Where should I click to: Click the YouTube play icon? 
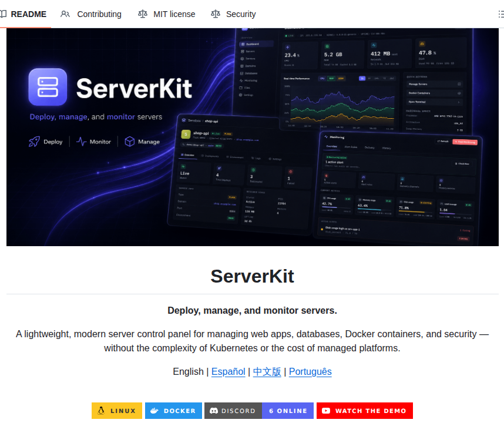(326, 411)
